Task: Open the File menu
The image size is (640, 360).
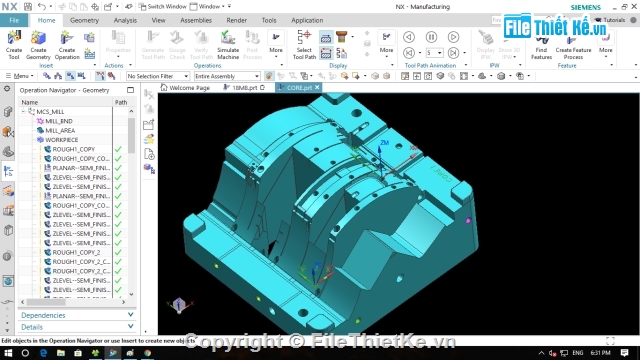Action: [14, 20]
